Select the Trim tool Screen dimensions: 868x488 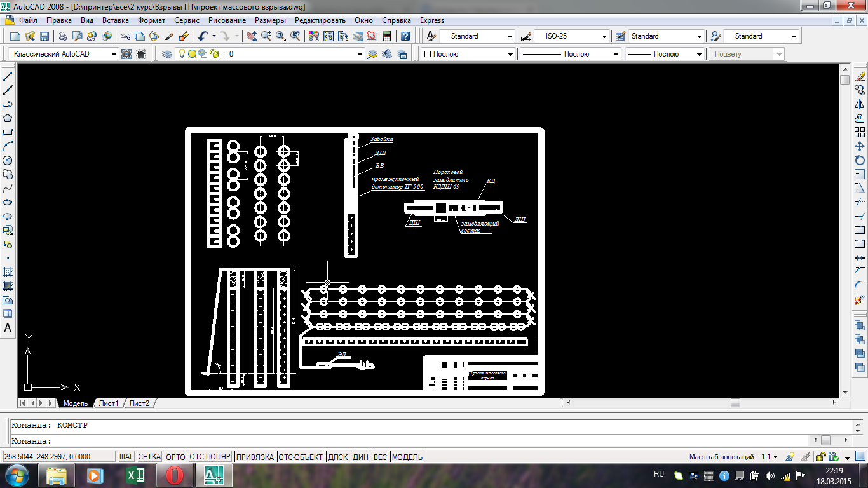pos(860,202)
